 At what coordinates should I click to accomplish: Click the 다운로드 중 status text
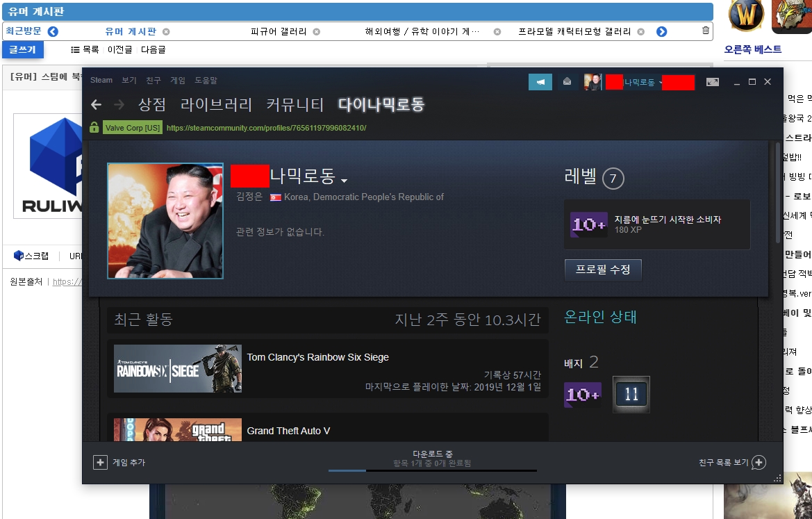point(433,454)
